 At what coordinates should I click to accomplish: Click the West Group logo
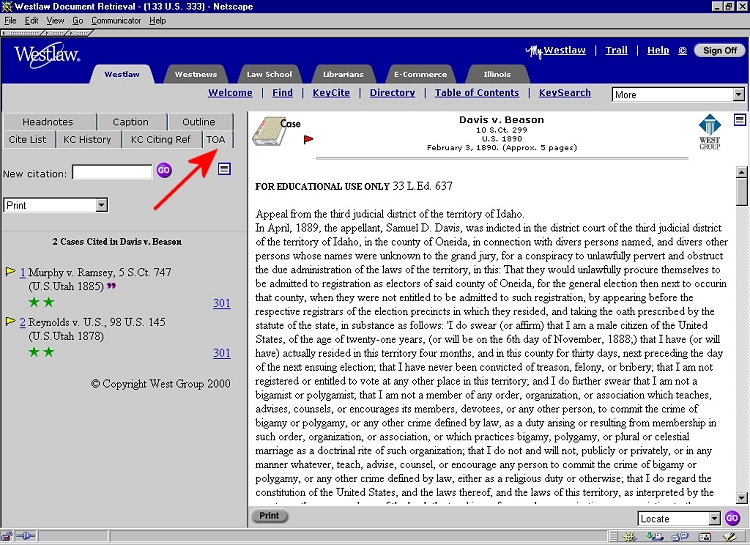[709, 132]
